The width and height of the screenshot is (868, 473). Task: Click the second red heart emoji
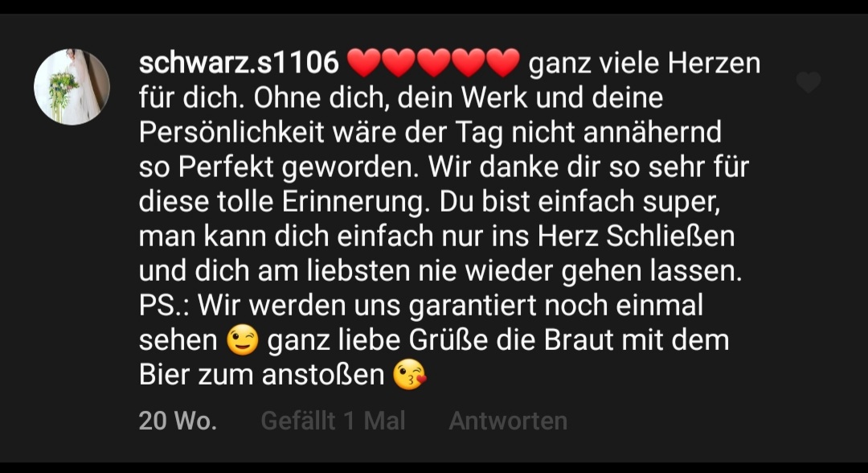(x=399, y=63)
